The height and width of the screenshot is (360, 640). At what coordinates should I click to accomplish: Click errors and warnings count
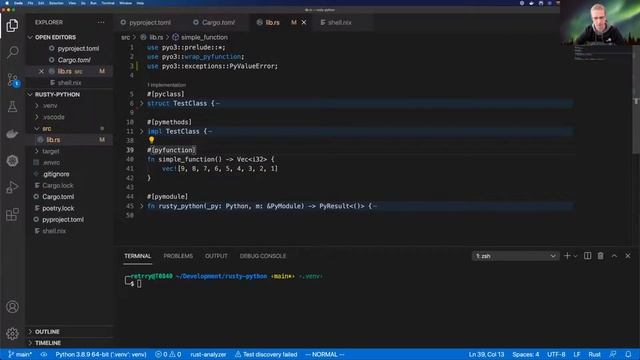coord(168,354)
